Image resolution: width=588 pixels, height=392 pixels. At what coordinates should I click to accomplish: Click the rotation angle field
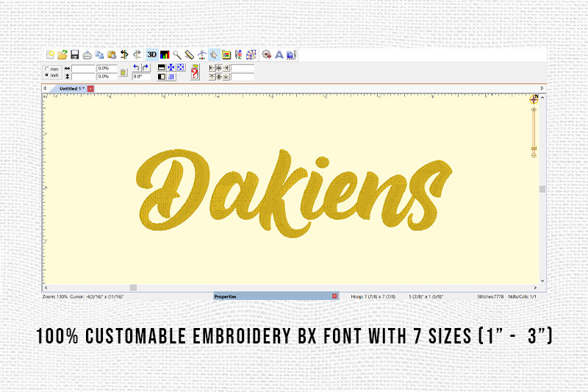tap(141, 76)
